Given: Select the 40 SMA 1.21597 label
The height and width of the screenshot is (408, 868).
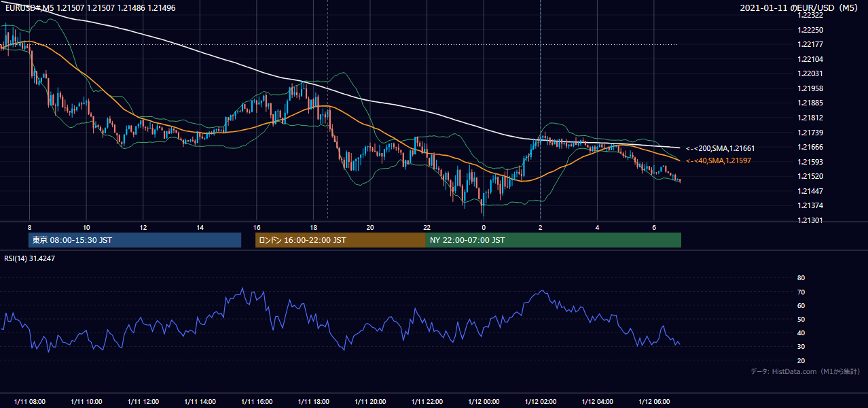Looking at the screenshot, I should (x=719, y=160).
